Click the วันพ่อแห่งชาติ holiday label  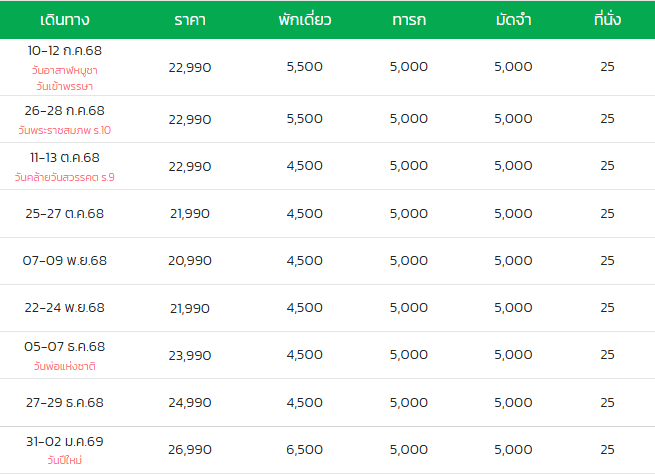pos(65,366)
